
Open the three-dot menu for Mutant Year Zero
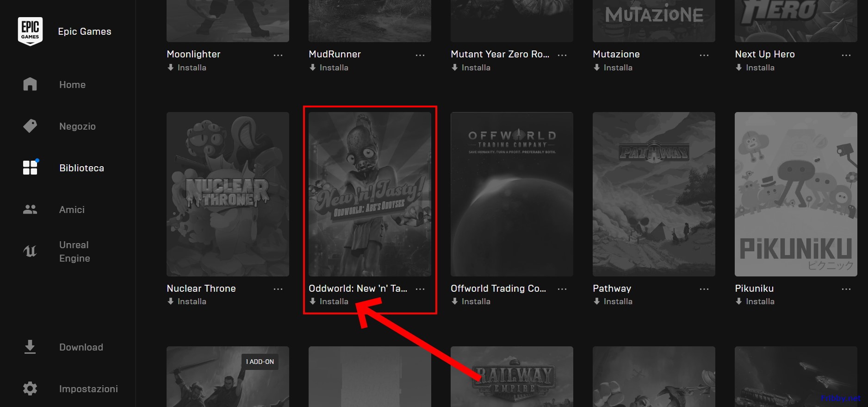pyautogui.click(x=562, y=55)
